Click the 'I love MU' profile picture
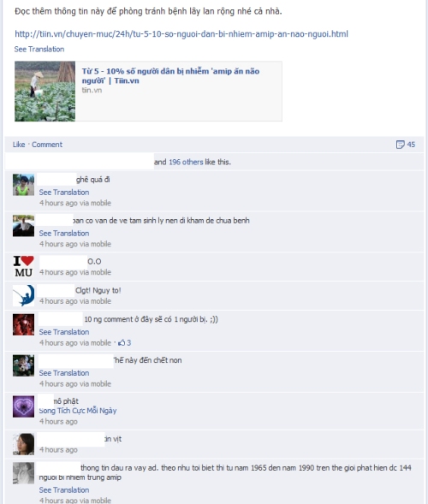This screenshot has width=428, height=504. click(x=23, y=266)
